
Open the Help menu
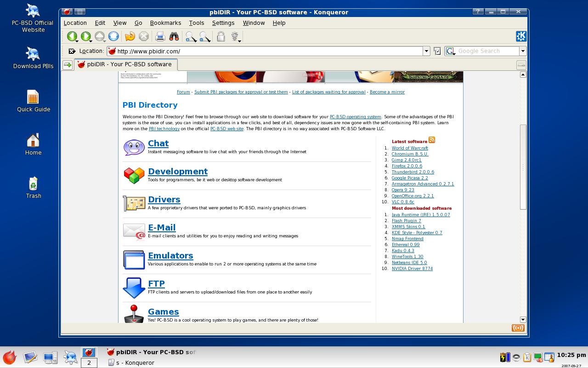click(x=279, y=23)
